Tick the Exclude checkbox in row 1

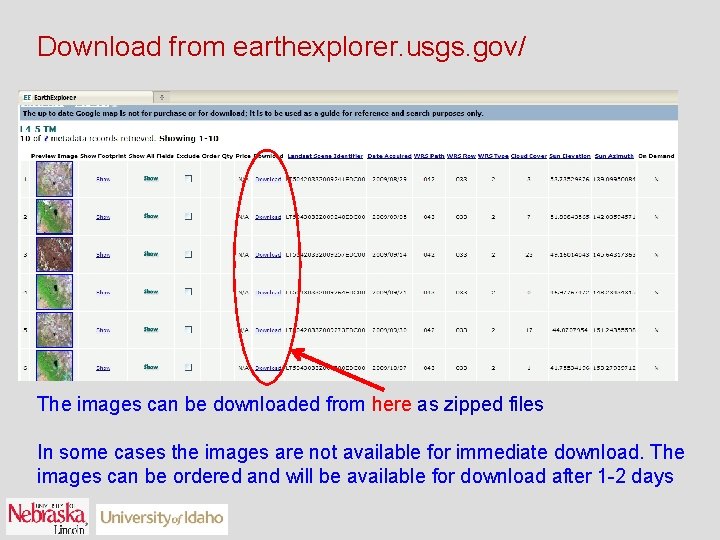coord(188,179)
